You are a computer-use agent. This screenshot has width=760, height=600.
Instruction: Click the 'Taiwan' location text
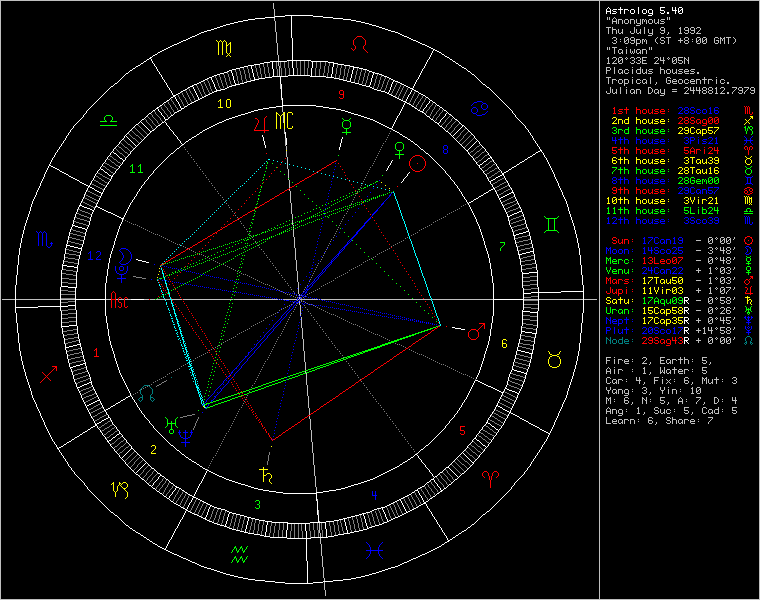tap(629, 50)
